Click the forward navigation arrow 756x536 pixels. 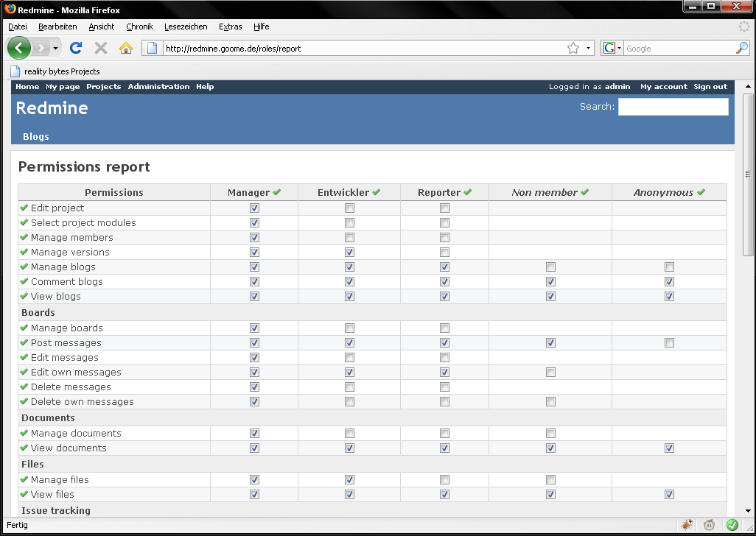41,48
